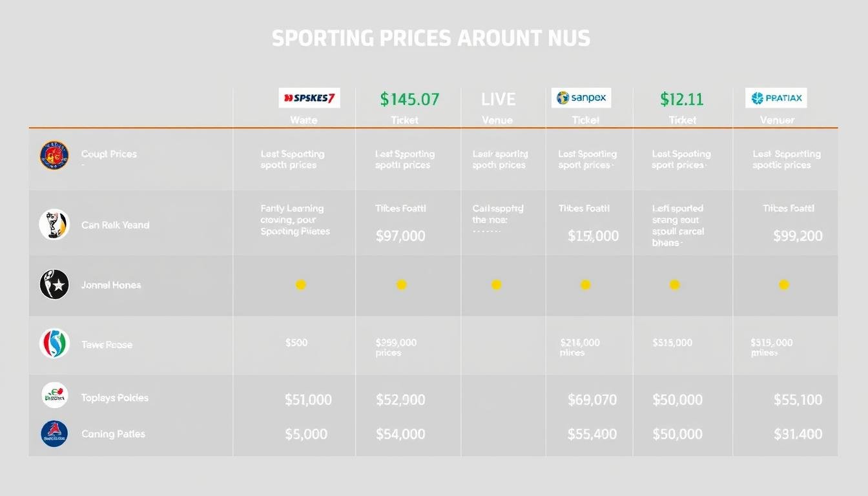Screen dimensions: 868x496
Task: Select yellow dot under LIVE column
Action: [496, 284]
